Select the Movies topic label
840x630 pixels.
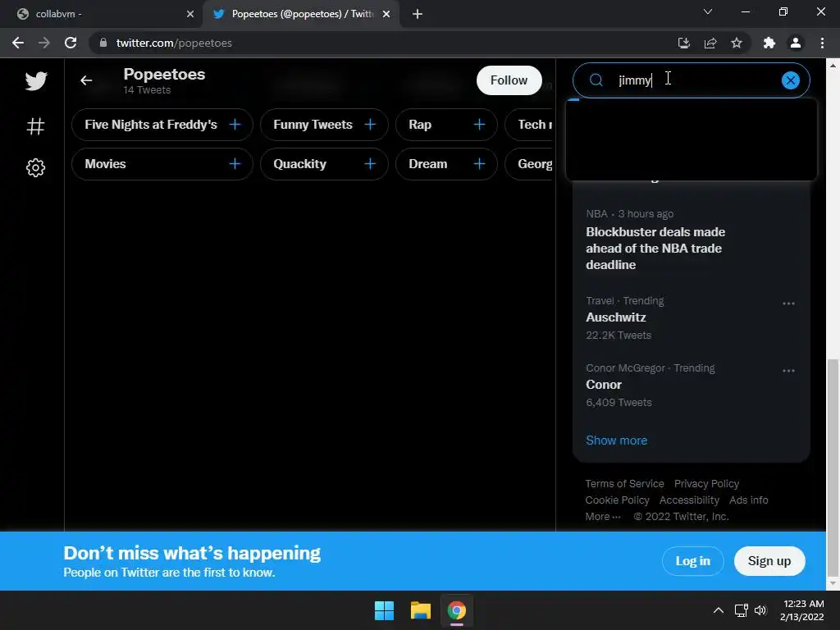point(105,164)
